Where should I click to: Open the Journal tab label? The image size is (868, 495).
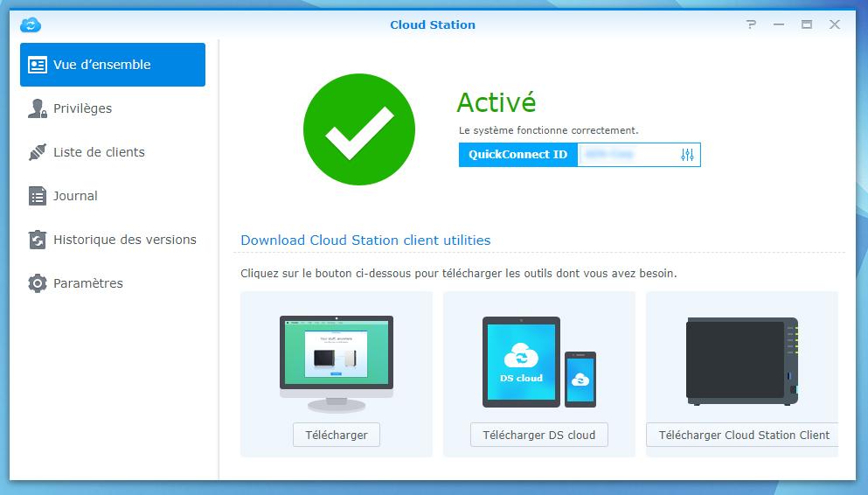75,196
